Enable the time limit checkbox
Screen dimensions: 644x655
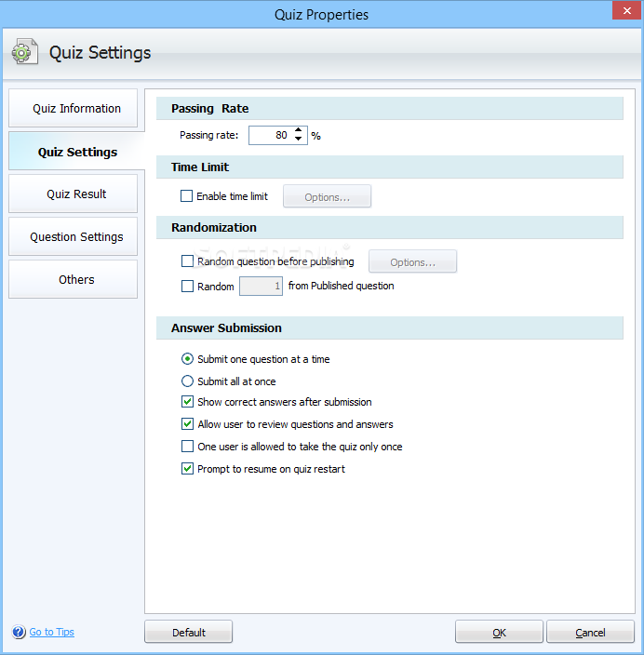click(x=186, y=196)
